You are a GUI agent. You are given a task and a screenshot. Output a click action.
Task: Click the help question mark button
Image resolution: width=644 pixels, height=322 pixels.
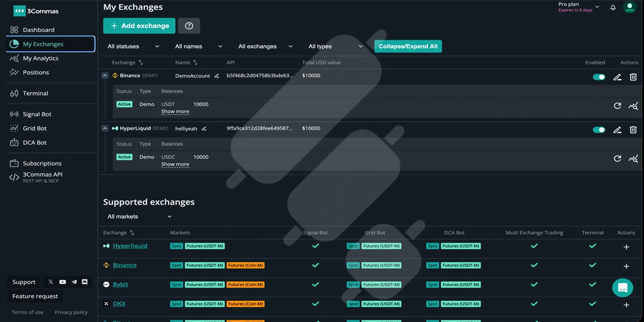pyautogui.click(x=189, y=26)
